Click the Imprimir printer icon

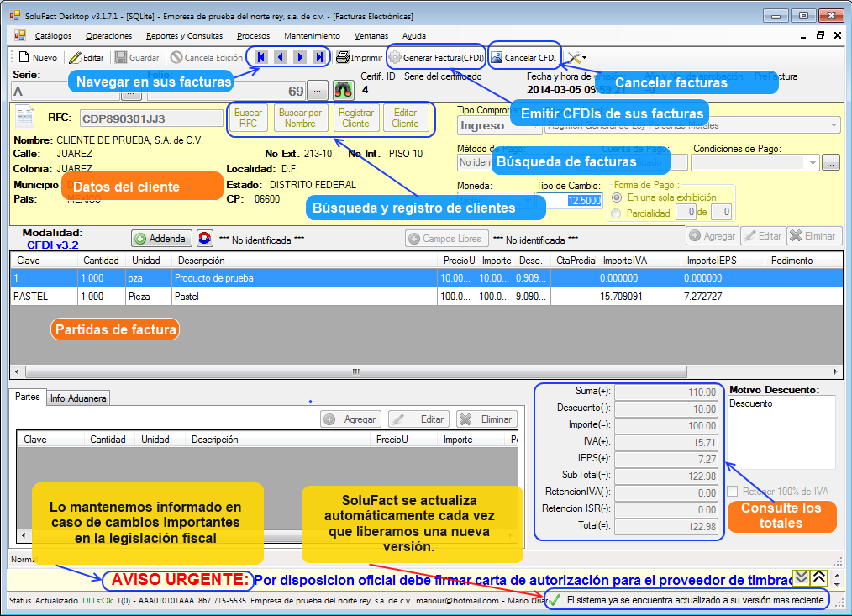click(342, 57)
